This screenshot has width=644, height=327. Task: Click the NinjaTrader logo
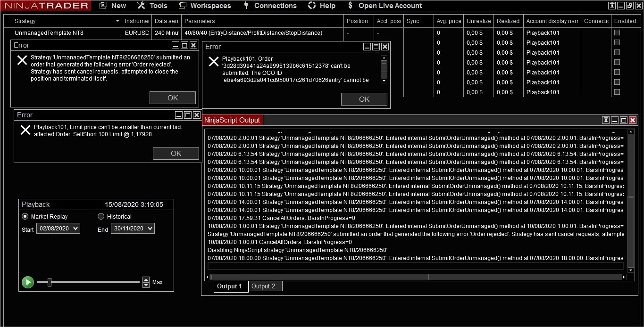(x=46, y=6)
